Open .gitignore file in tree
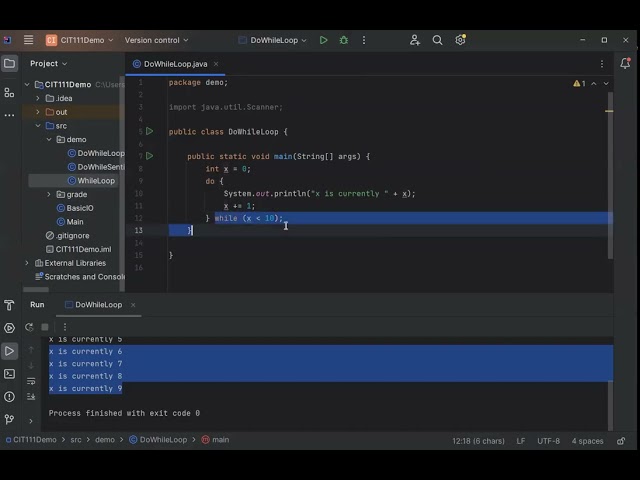Viewport: 640px width, 480px height. click(x=68, y=236)
